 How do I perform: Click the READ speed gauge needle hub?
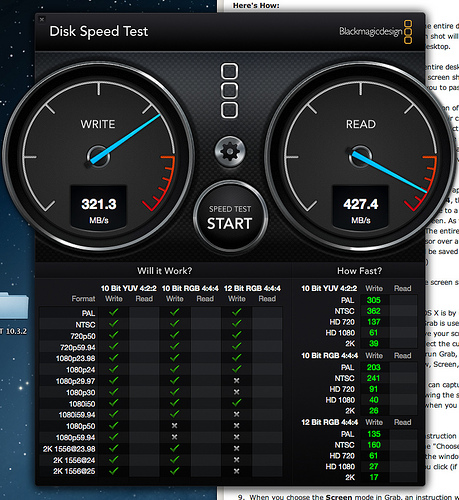pos(360,156)
